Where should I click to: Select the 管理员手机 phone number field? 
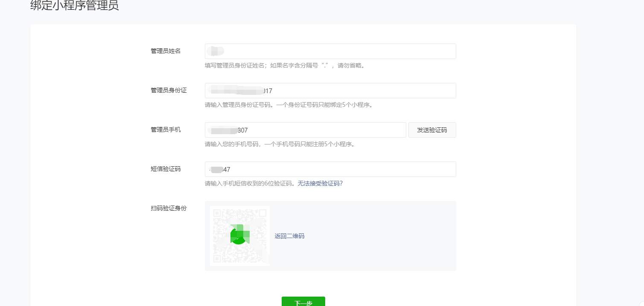(306, 130)
